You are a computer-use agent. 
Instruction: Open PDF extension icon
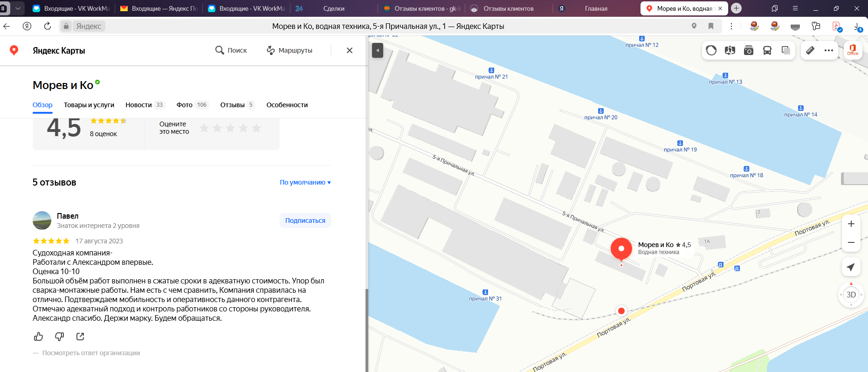click(837, 27)
